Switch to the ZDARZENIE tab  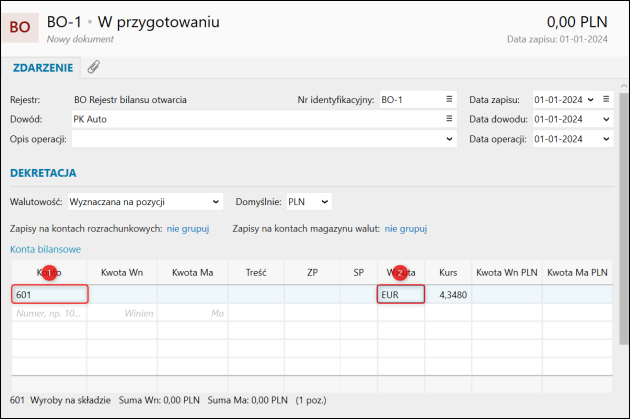click(43, 67)
